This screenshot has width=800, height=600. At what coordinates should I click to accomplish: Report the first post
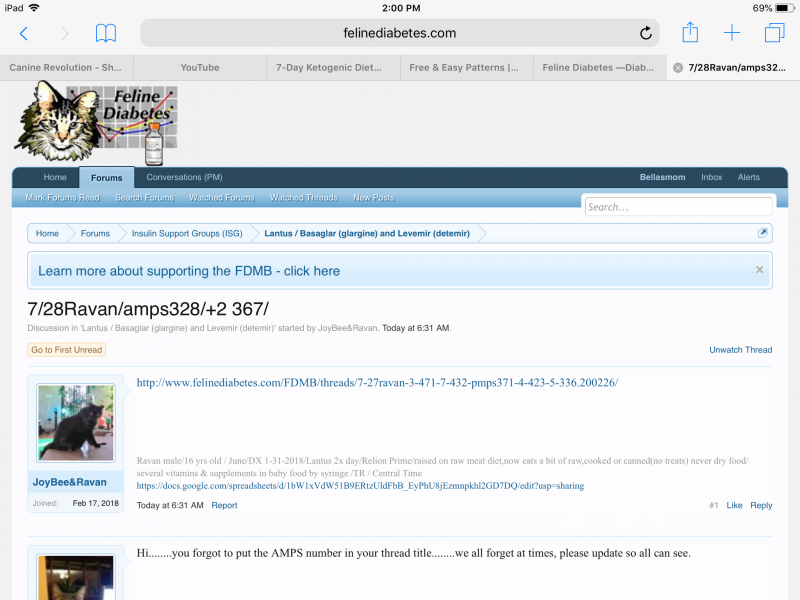(224, 505)
